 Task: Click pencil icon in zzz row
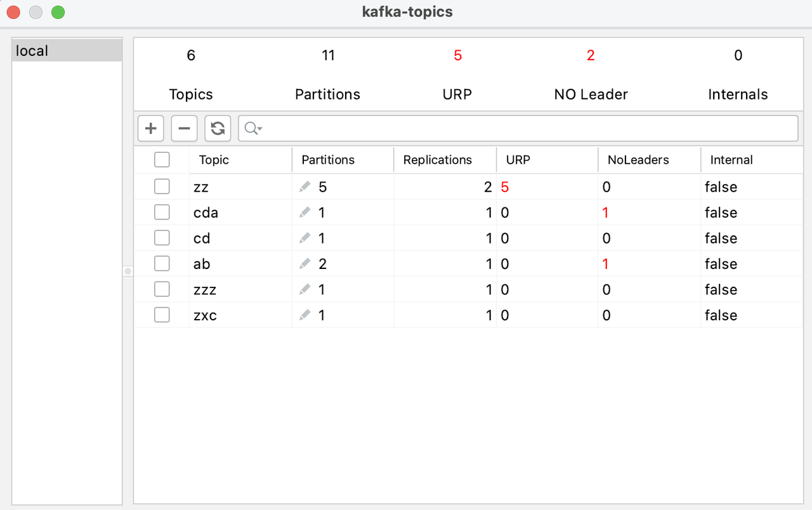pos(305,289)
